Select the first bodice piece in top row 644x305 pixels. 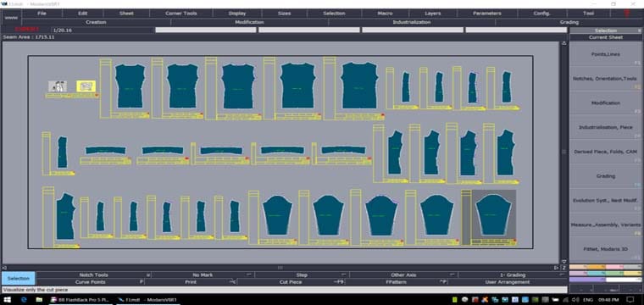click(x=130, y=86)
